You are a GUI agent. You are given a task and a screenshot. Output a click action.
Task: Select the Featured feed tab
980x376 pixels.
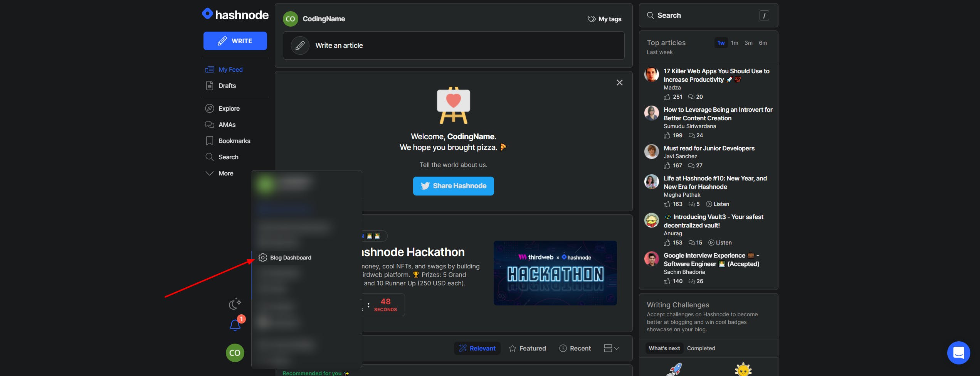pos(527,348)
